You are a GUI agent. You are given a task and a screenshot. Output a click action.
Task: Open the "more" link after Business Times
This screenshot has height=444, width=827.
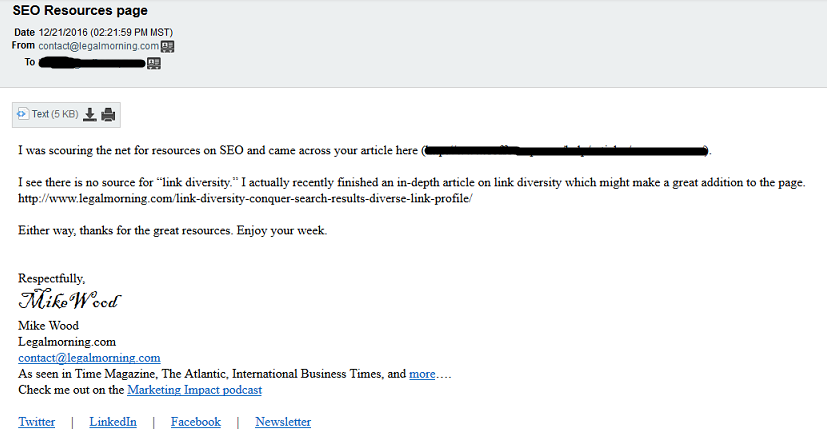click(422, 374)
